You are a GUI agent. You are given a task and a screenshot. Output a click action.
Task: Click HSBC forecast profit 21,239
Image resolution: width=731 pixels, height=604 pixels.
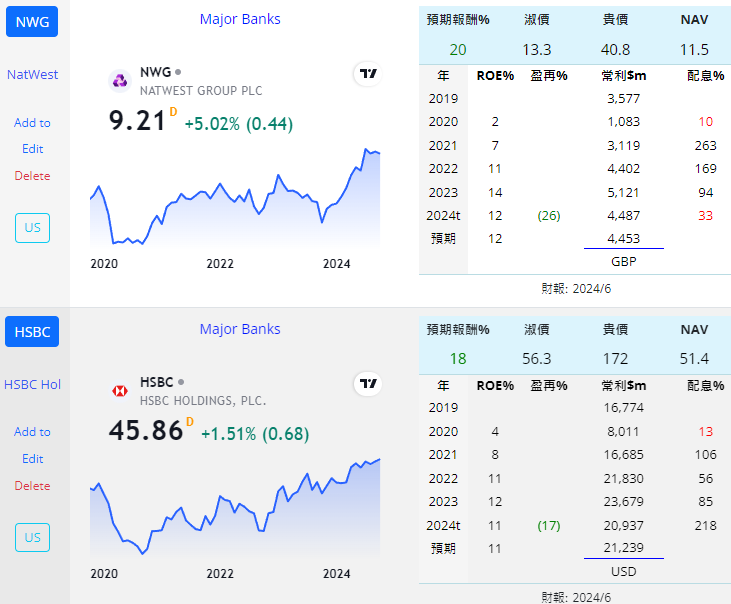click(x=623, y=548)
